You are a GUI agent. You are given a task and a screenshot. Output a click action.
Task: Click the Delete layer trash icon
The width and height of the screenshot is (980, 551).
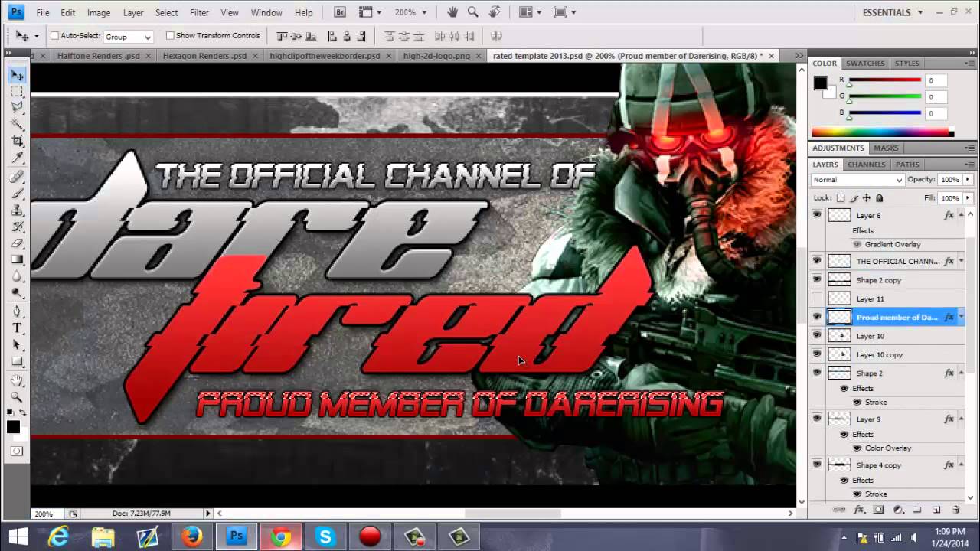[955, 510]
